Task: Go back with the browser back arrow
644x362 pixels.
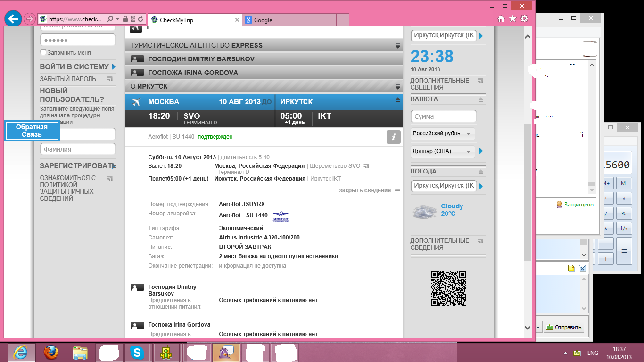Action: [13, 19]
